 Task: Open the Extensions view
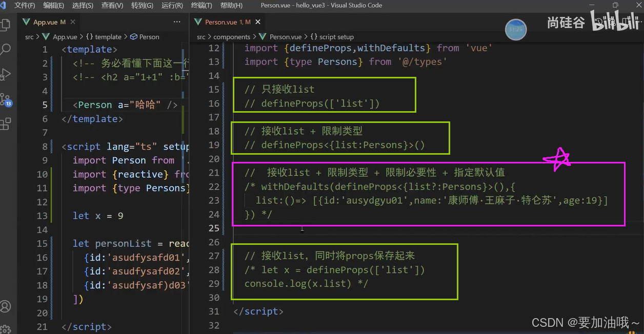(5, 123)
